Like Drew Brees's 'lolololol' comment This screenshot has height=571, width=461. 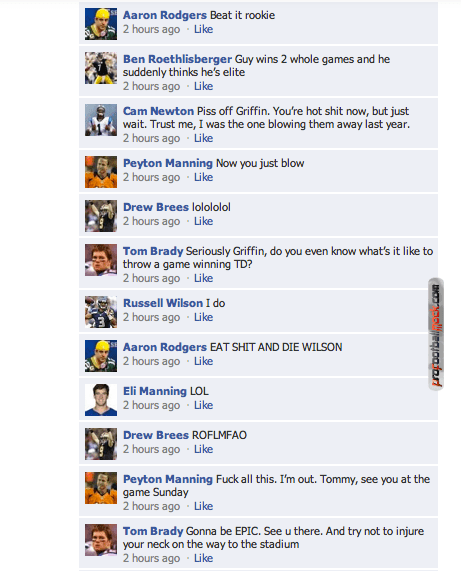[203, 221]
